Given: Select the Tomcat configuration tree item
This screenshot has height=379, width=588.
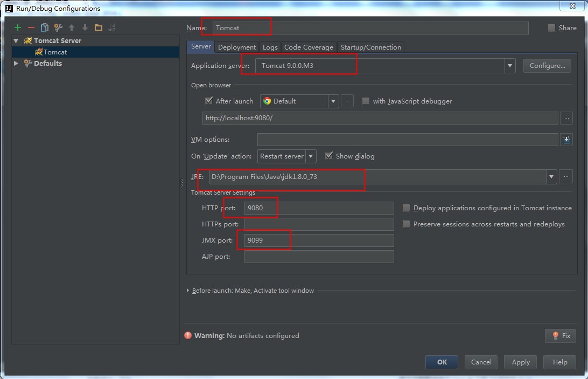Looking at the screenshot, I should [96, 52].
